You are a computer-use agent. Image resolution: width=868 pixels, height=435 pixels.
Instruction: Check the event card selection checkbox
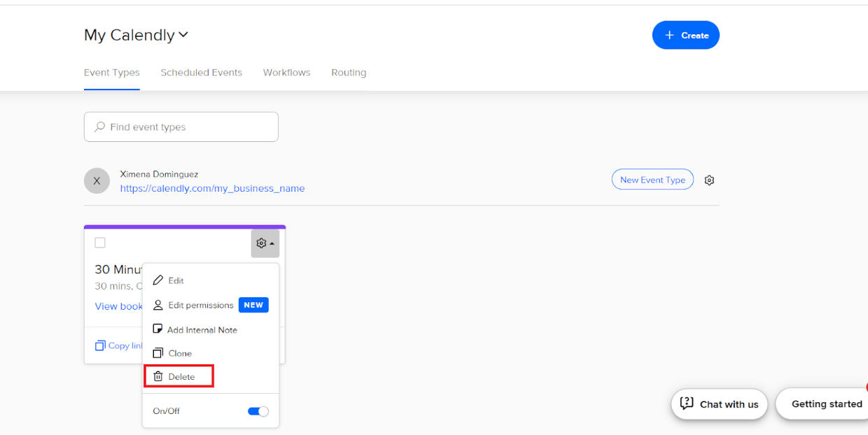[100, 243]
